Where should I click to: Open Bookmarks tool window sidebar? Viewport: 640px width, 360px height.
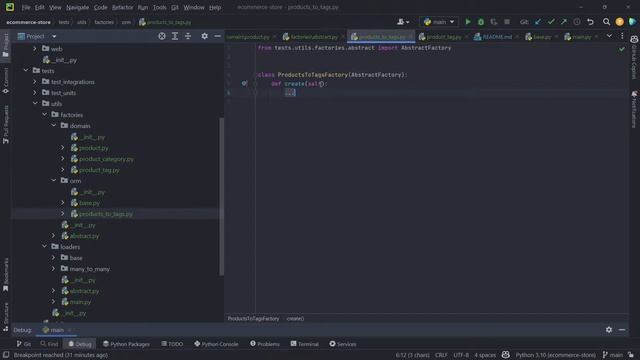click(x=5, y=275)
